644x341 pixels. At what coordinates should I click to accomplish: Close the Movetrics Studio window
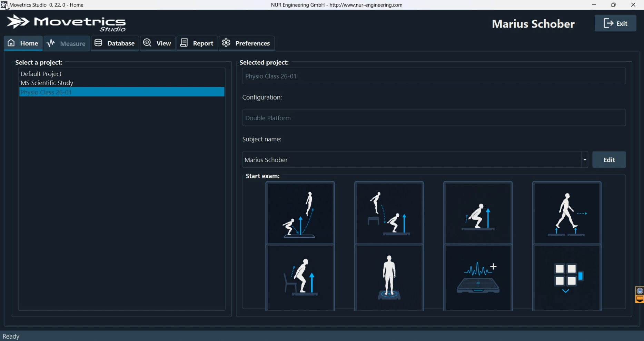click(633, 5)
